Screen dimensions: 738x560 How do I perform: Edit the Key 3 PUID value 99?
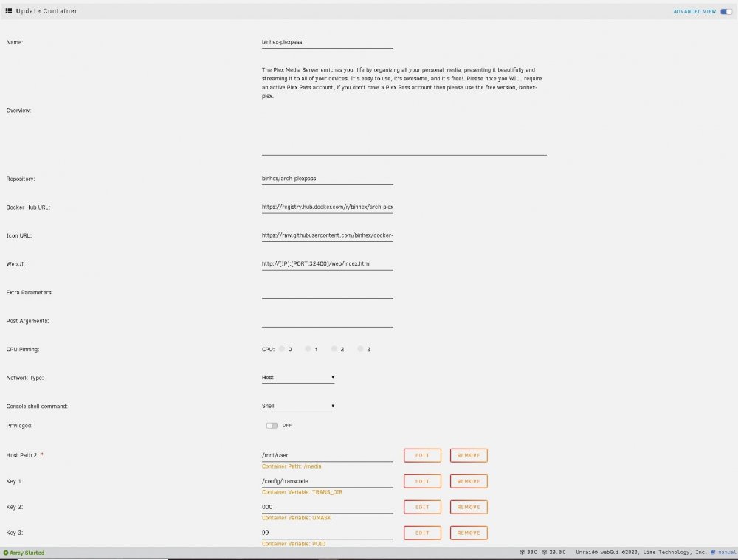click(327, 533)
